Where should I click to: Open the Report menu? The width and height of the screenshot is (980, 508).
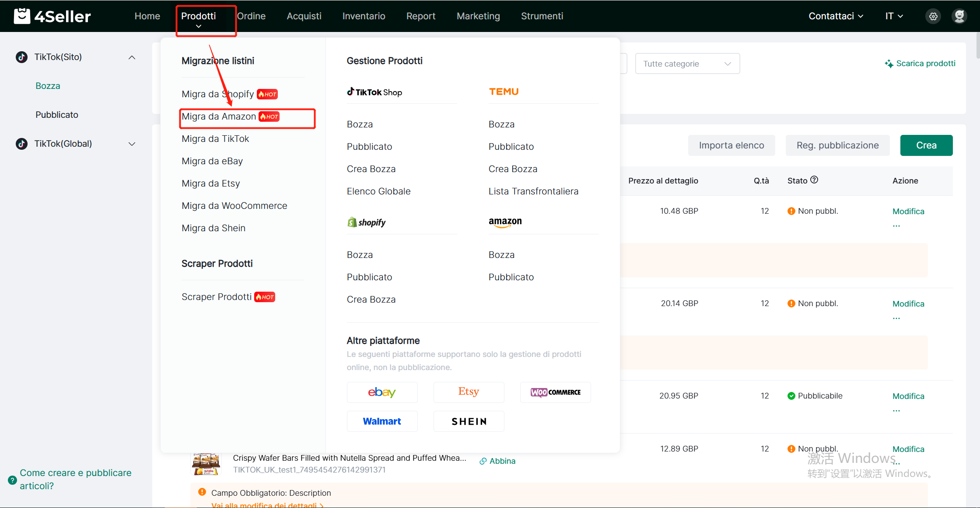click(x=421, y=16)
